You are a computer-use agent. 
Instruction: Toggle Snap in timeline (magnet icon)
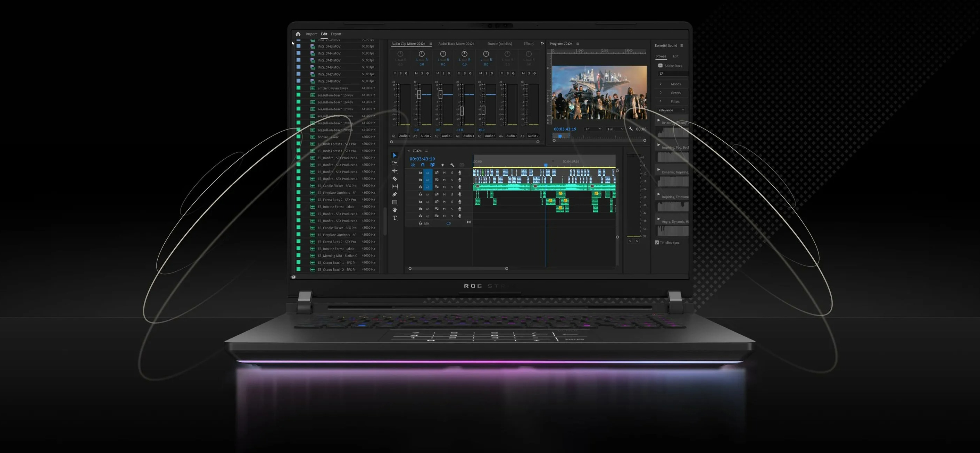pyautogui.click(x=423, y=165)
